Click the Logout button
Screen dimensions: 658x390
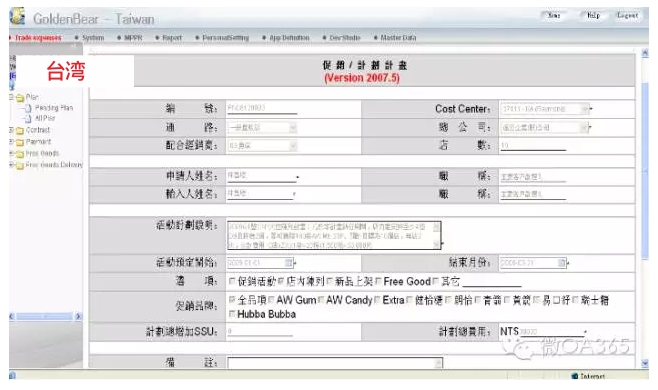pos(627,16)
